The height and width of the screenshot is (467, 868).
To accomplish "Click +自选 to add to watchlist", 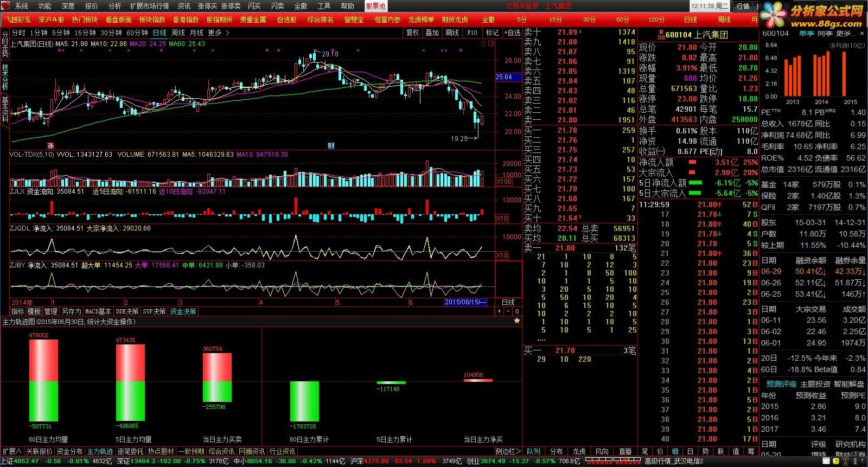I will pos(512,33).
